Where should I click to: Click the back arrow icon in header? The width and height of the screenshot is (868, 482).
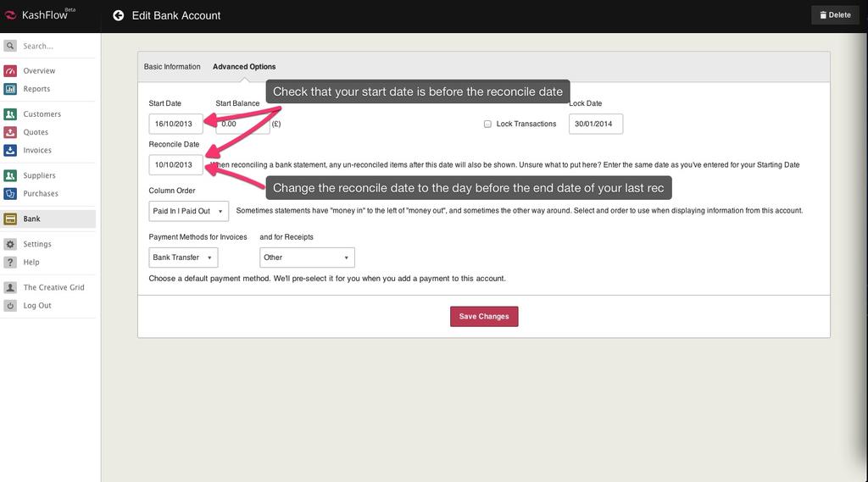[119, 15]
